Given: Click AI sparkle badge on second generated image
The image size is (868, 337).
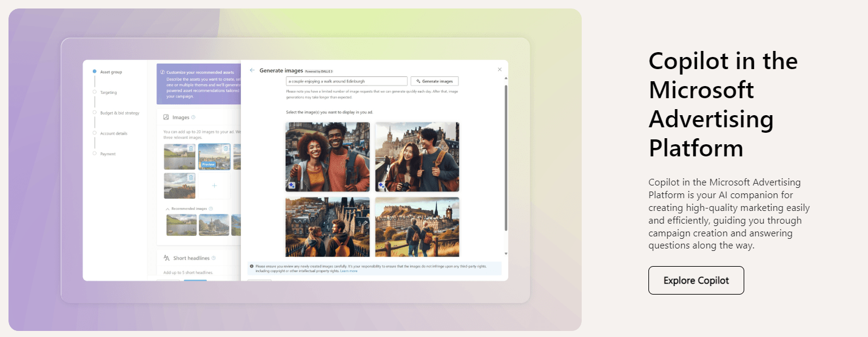Looking at the screenshot, I should (382, 185).
